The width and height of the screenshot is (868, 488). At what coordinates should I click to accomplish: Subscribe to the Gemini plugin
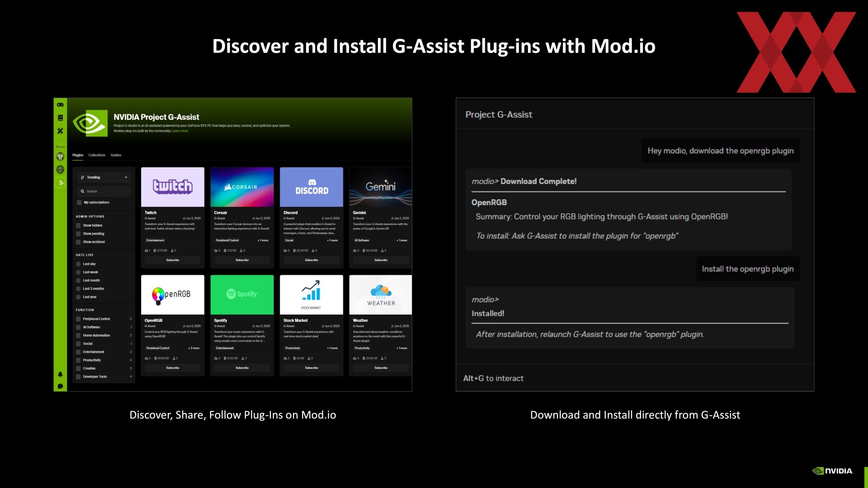click(381, 260)
